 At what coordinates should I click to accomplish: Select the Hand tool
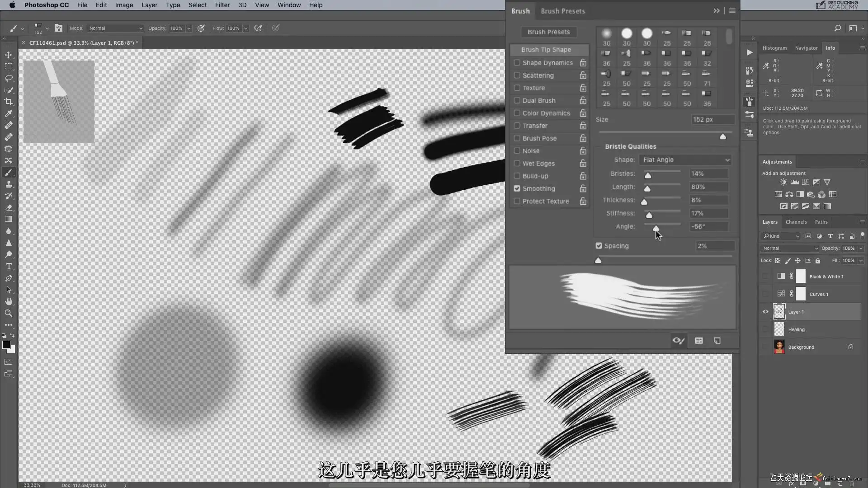(x=9, y=301)
